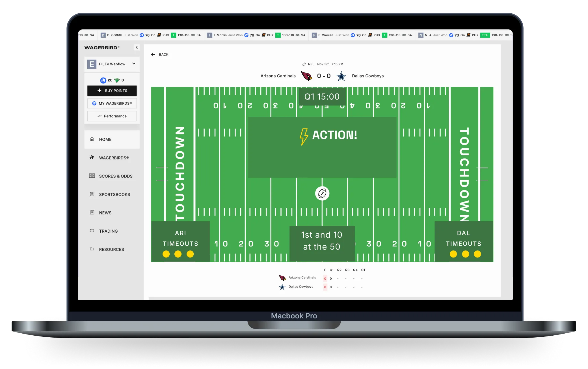The image size is (588, 369).
Task: Select the Home tab in the navigation
Action: (x=105, y=139)
